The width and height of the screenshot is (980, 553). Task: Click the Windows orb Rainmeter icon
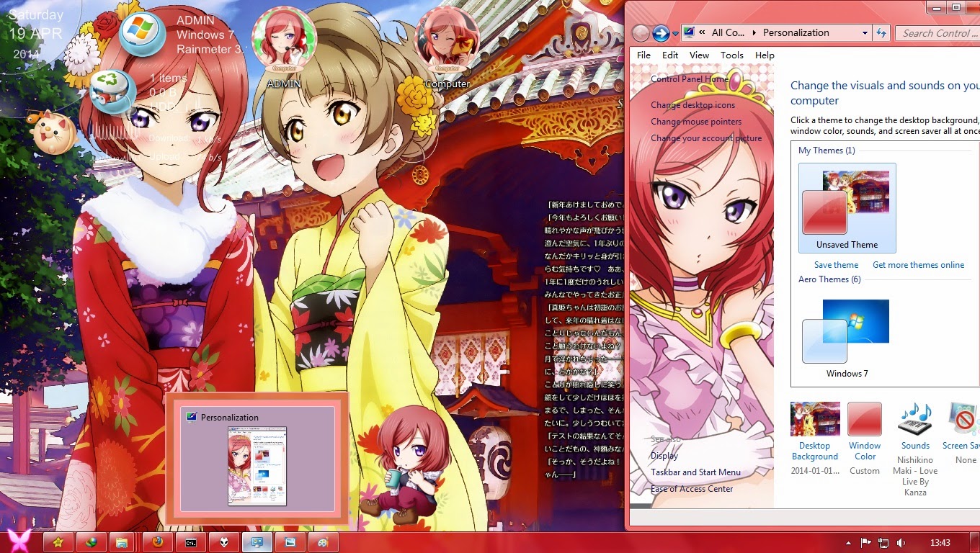click(x=143, y=32)
